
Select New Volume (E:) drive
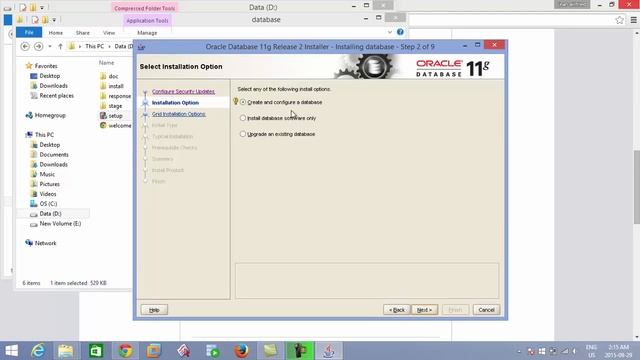60,224
